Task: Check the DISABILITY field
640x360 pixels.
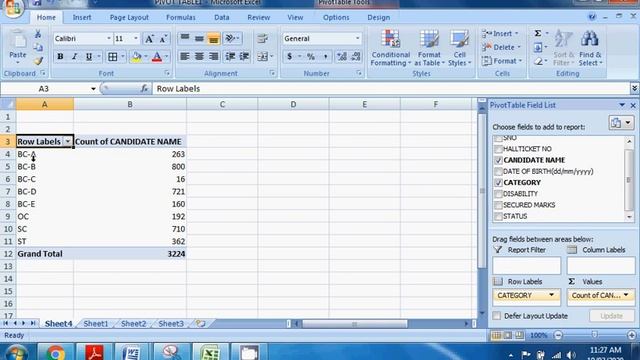Action: tap(498, 194)
